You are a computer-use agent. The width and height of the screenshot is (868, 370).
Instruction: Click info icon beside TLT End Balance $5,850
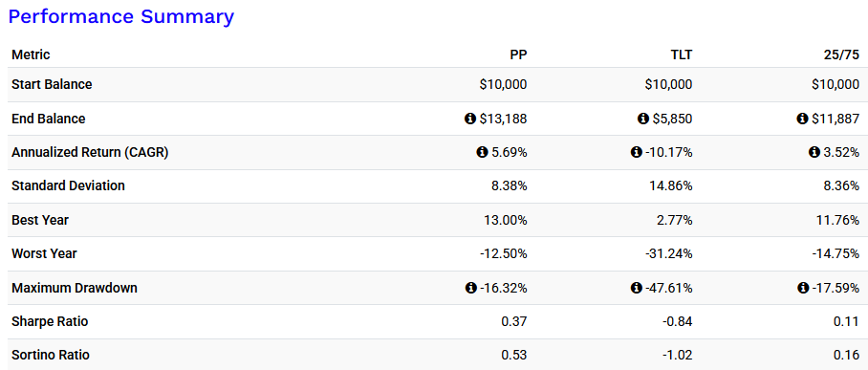coord(642,119)
